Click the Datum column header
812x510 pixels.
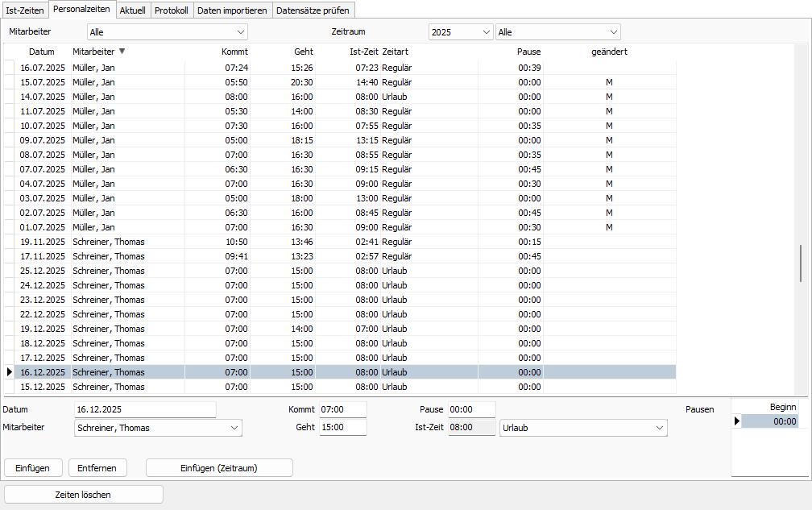41,52
